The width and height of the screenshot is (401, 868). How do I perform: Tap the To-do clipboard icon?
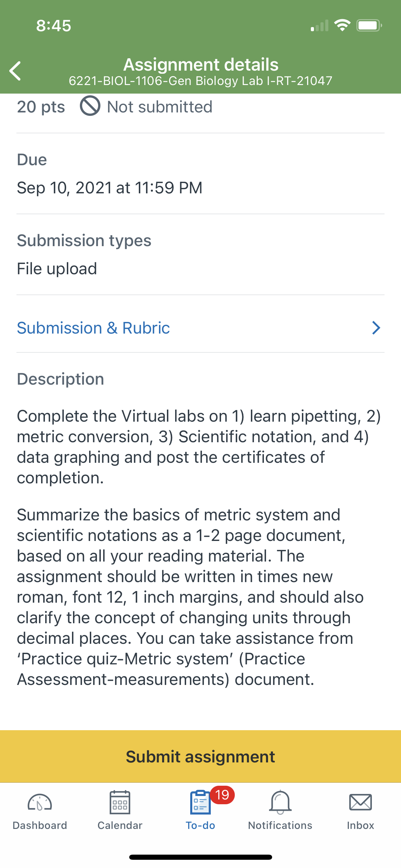[x=200, y=802]
